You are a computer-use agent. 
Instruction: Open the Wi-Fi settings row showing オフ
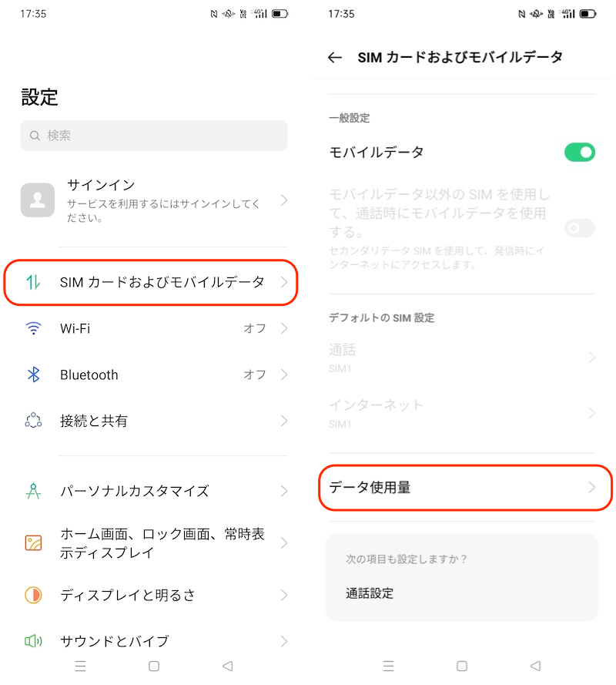coord(154,328)
